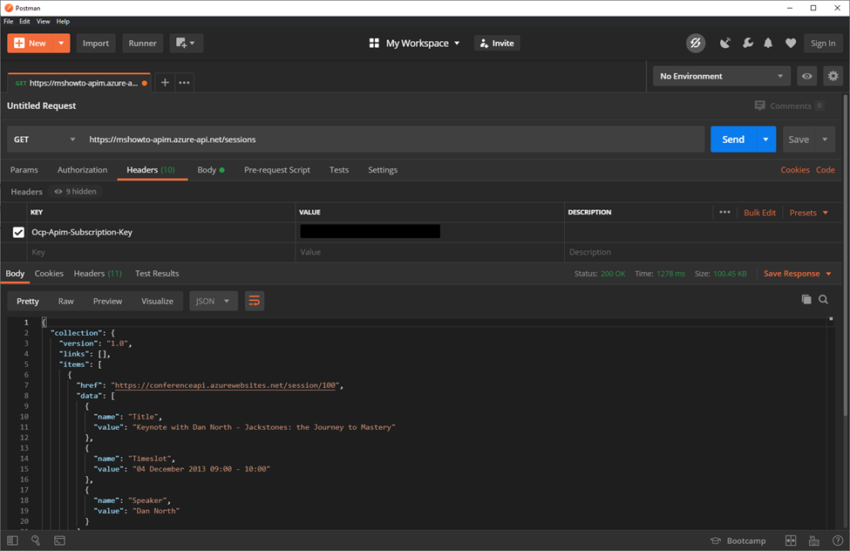Click the Cookies link
This screenshot has height=551, width=850.
(x=795, y=170)
